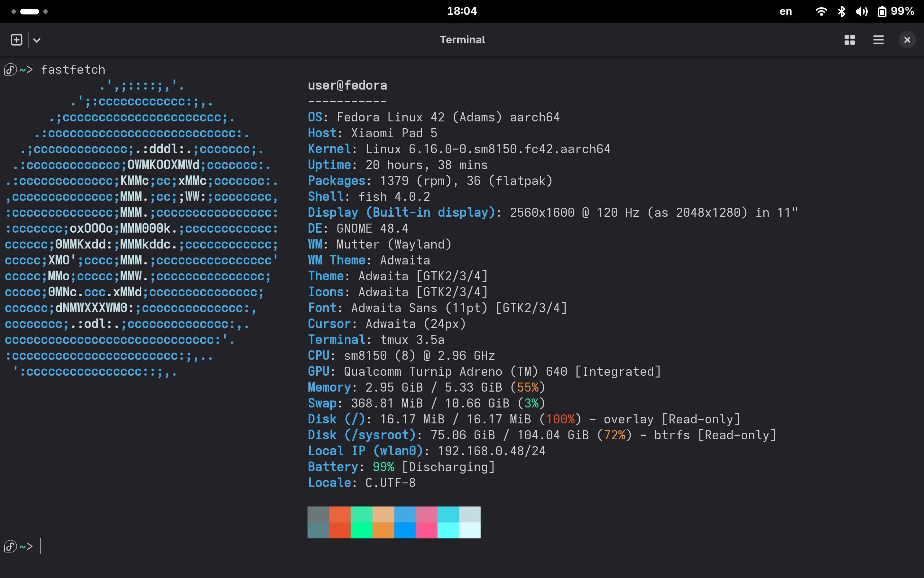Click the Disk (/) 100% percentage
This screenshot has height=578, width=924.
coord(560,419)
